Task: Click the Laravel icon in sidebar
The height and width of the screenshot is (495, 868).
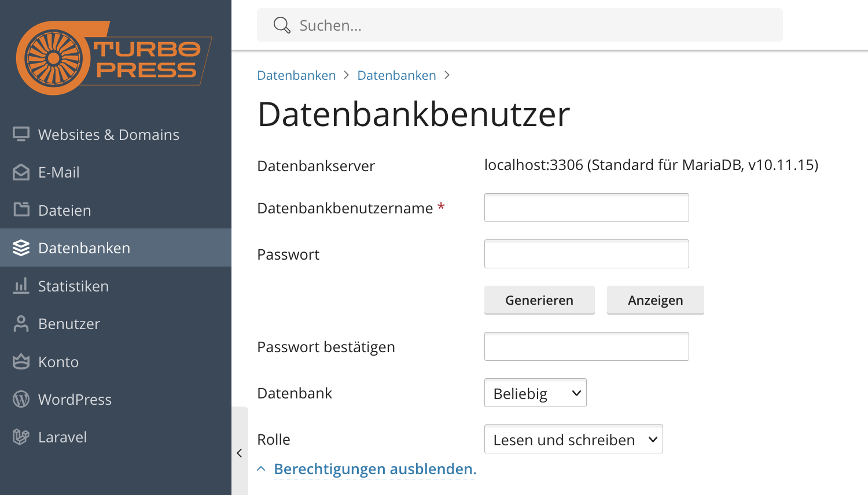Action: [21, 437]
